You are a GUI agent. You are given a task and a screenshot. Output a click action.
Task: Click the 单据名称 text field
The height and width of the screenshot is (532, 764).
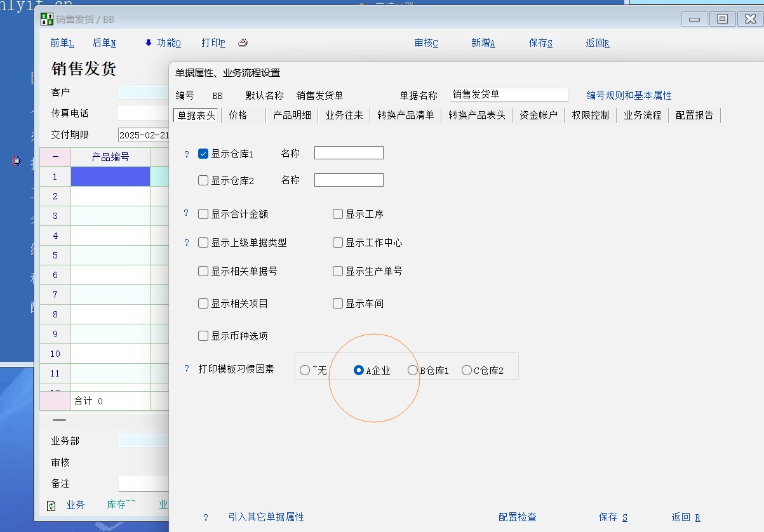pyautogui.click(x=509, y=95)
